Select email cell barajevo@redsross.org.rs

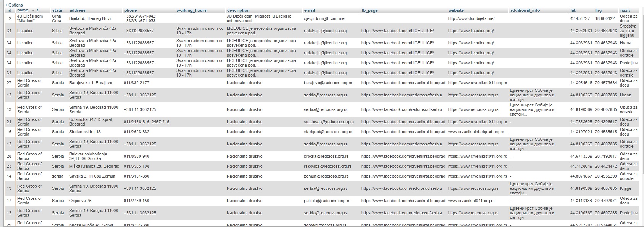click(x=328, y=83)
